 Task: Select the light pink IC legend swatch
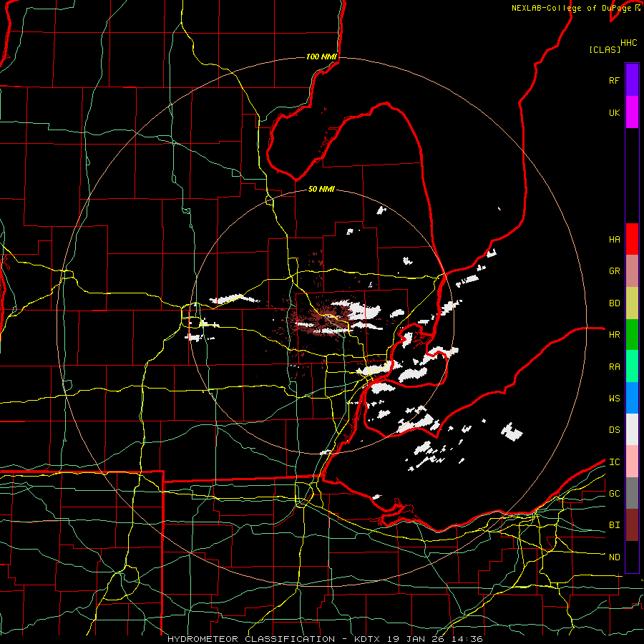point(632,462)
